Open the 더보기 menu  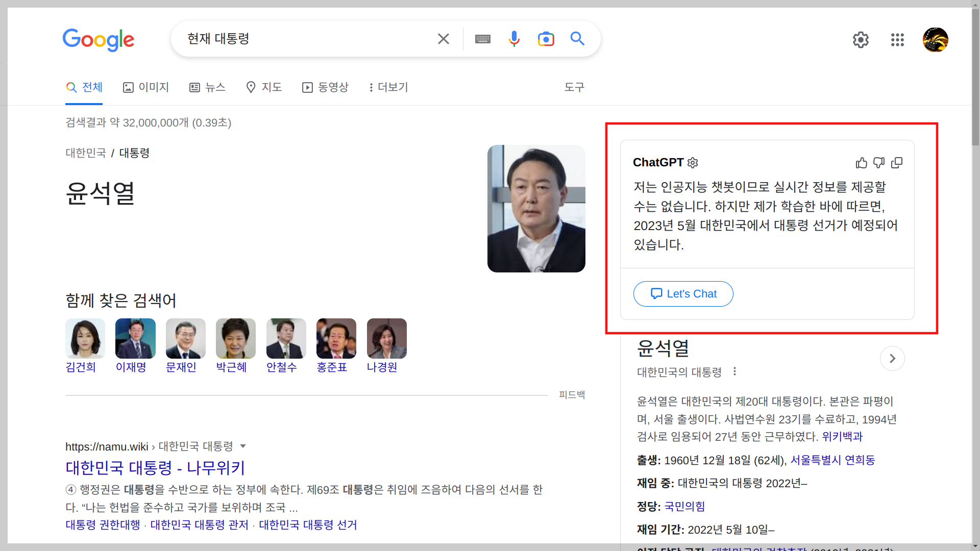[x=388, y=87]
